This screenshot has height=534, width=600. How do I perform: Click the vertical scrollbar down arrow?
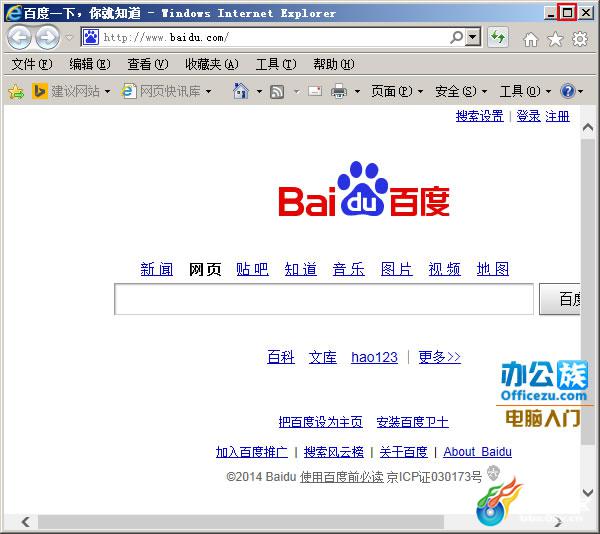click(x=588, y=492)
